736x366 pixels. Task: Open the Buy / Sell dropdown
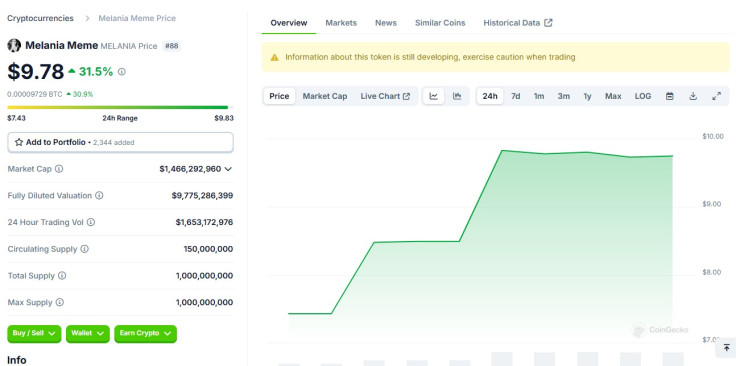click(x=34, y=334)
